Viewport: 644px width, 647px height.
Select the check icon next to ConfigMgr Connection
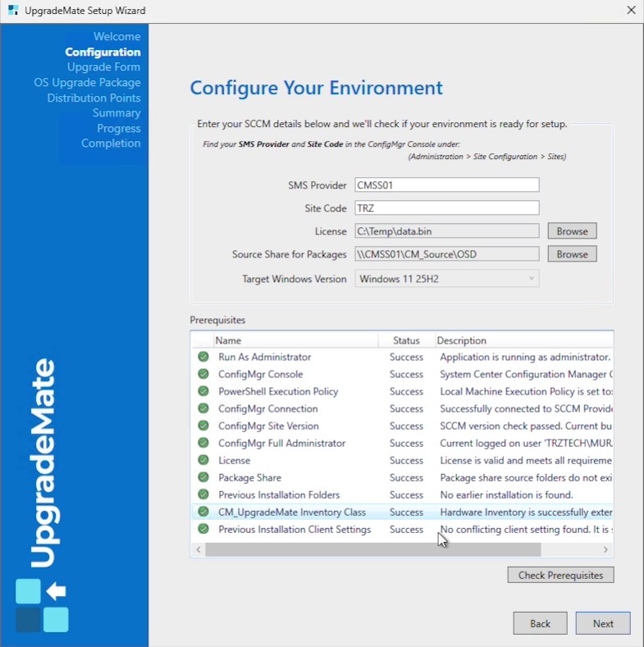pyautogui.click(x=203, y=408)
